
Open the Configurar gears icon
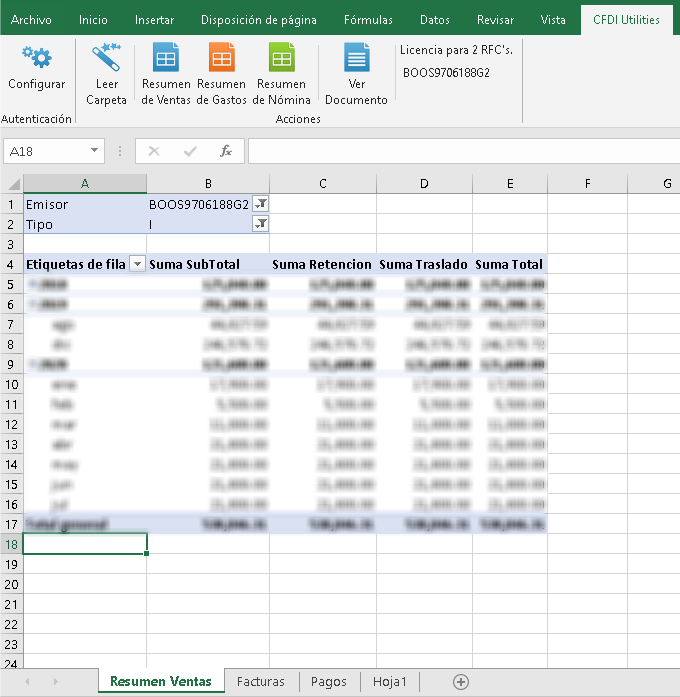pos(36,58)
